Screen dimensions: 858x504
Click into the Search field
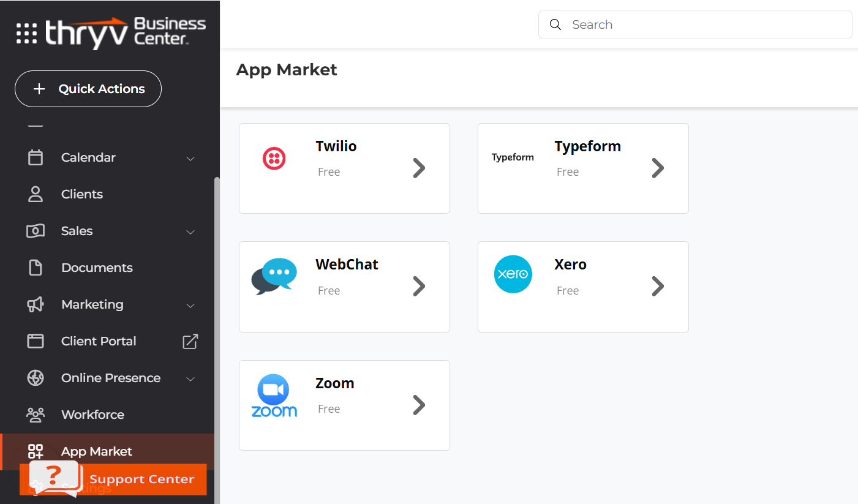(695, 24)
